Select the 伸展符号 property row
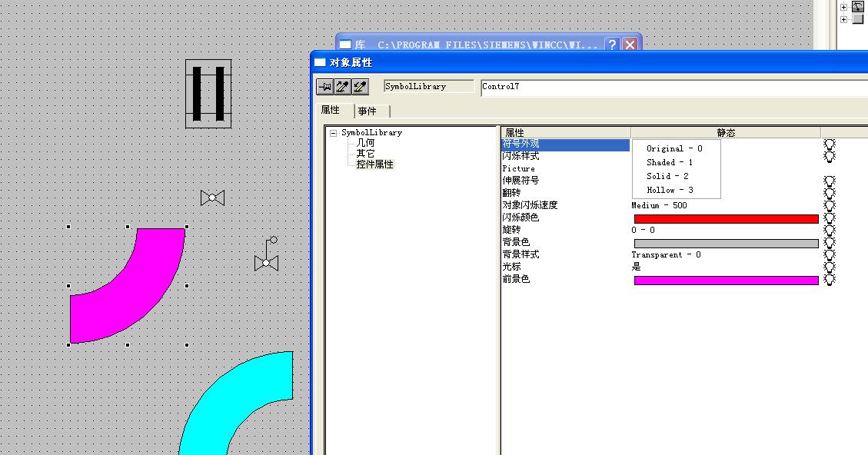 565,181
